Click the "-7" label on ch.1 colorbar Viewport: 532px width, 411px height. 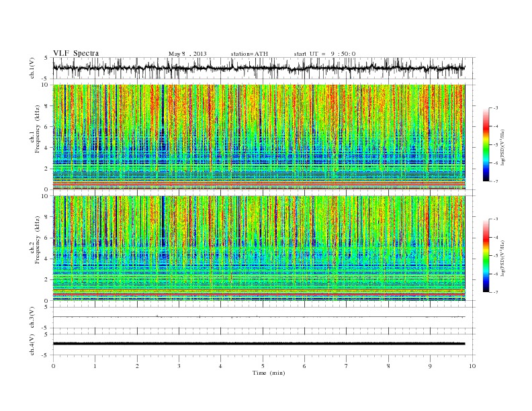click(x=496, y=181)
